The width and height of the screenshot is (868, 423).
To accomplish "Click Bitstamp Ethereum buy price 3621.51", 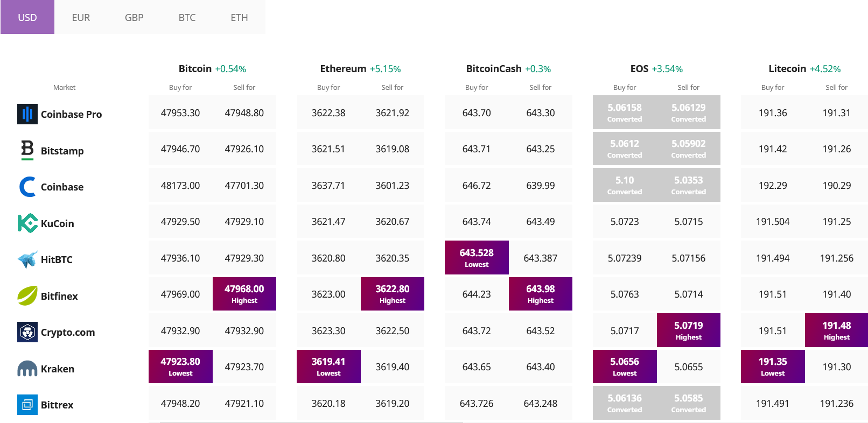I will (328, 149).
